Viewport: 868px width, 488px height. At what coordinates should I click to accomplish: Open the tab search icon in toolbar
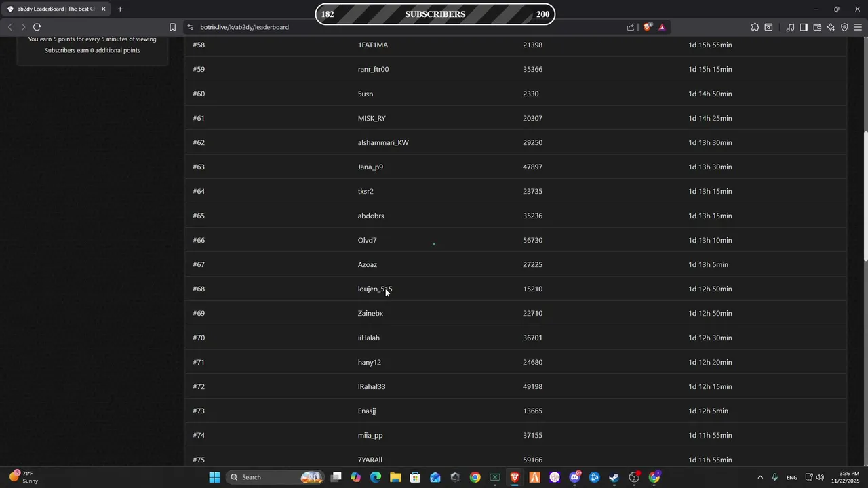(x=768, y=27)
